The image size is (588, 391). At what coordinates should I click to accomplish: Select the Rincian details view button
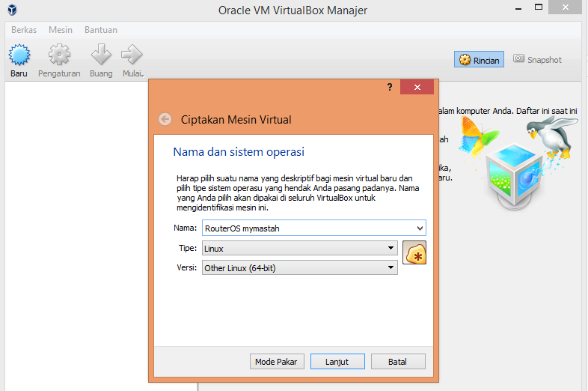tap(479, 60)
